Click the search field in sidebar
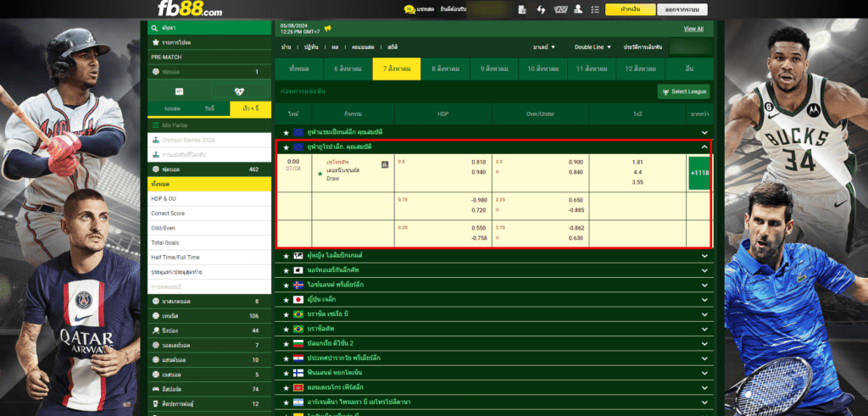The width and height of the screenshot is (868, 416). (x=209, y=28)
